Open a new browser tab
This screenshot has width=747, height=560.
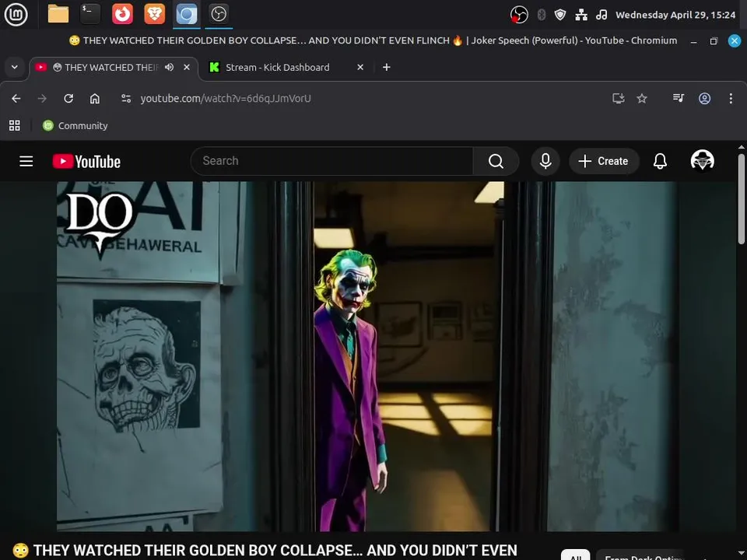coord(387,67)
